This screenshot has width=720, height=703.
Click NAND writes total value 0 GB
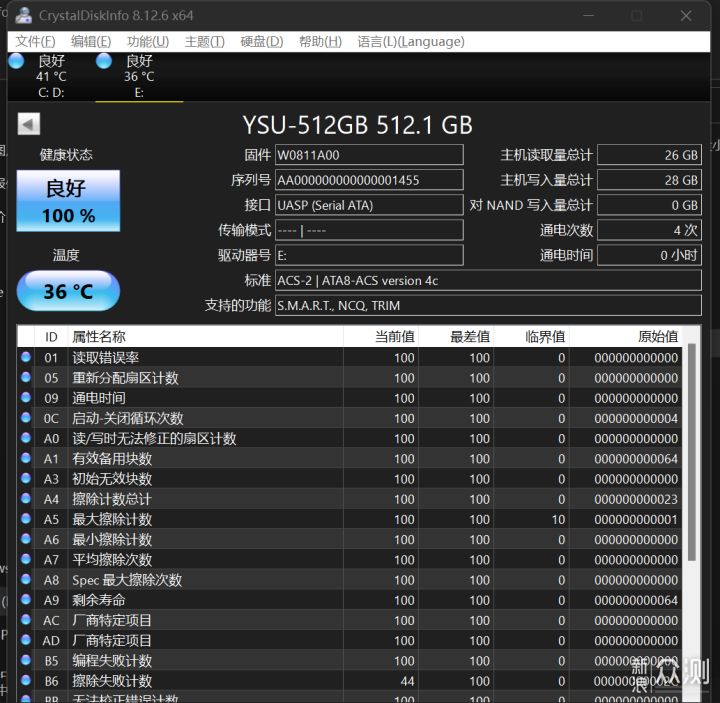coord(649,205)
